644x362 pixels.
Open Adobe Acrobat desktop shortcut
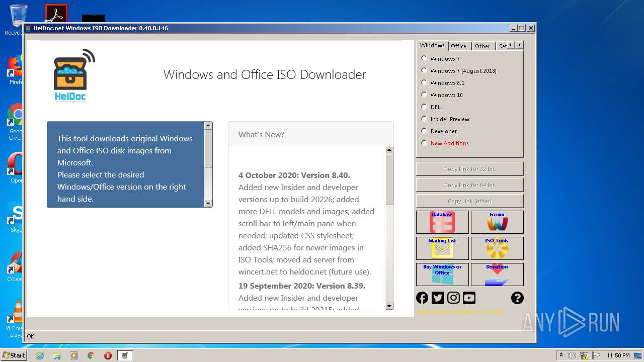pyautogui.click(x=56, y=14)
